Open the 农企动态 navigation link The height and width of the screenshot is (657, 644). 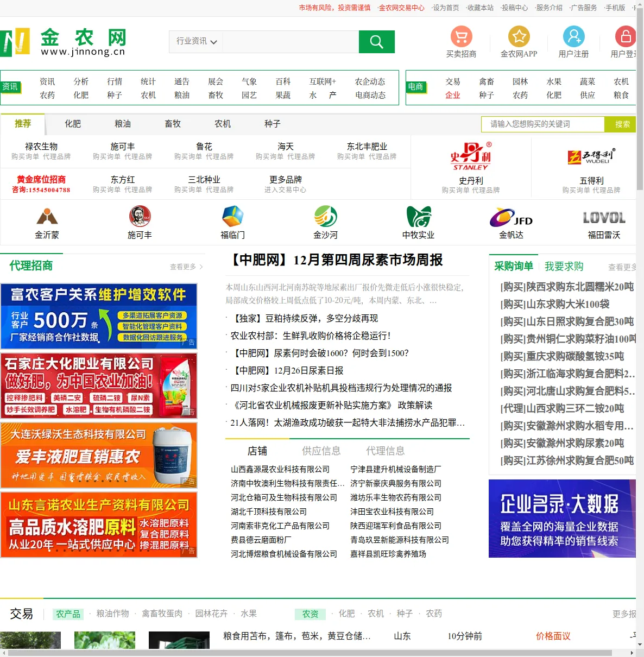point(370,81)
